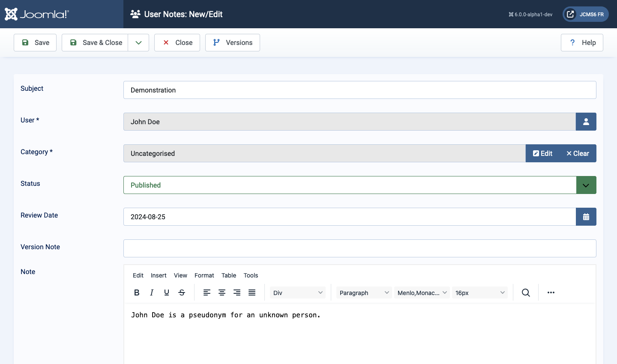Click the Joomla logo
Viewport: 617px width, 364px height.
point(36,14)
